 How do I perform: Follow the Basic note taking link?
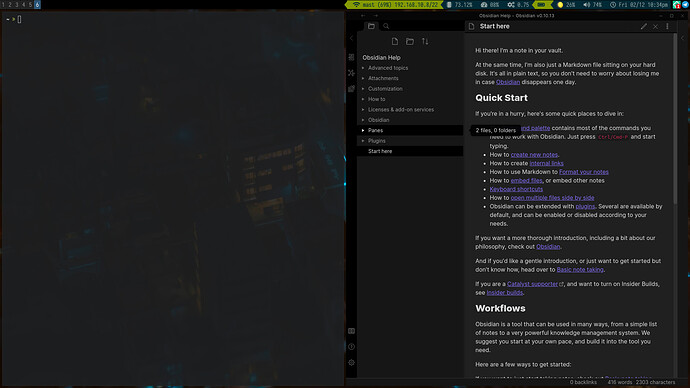(x=580, y=270)
